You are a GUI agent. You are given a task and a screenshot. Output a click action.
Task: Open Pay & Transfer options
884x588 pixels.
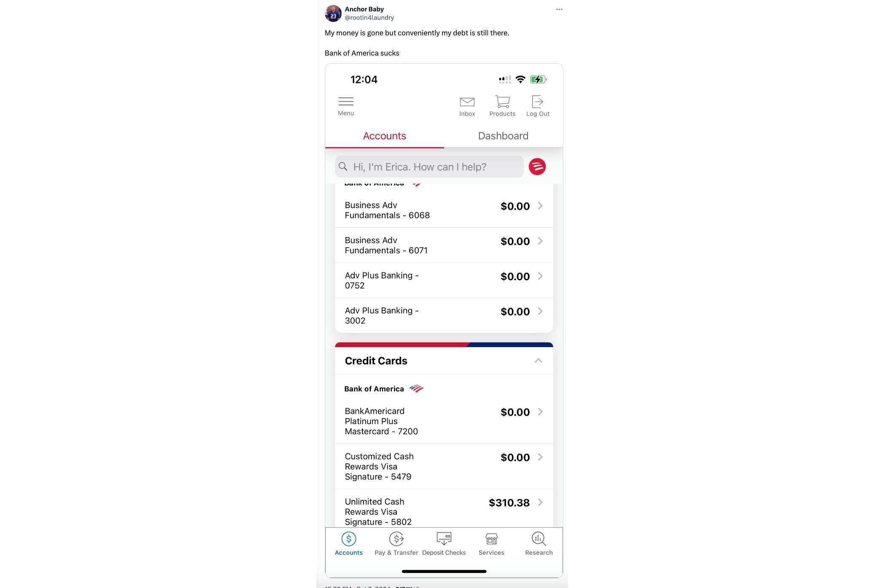(396, 543)
